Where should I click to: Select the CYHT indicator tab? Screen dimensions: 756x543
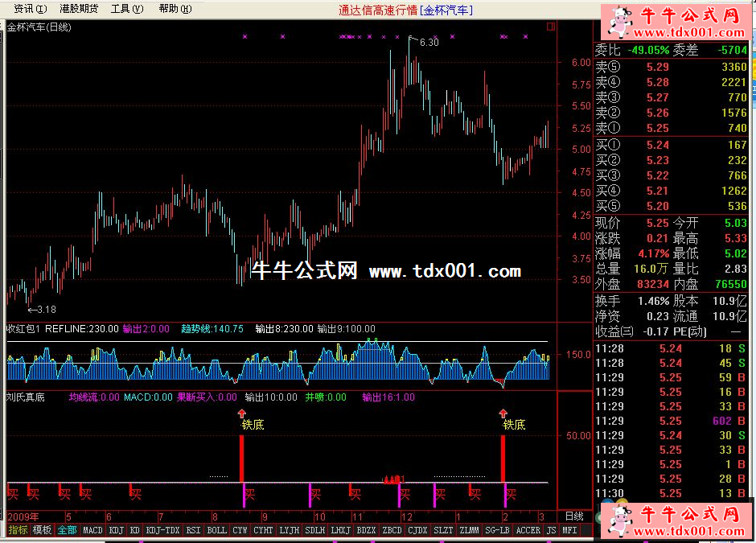point(263,530)
